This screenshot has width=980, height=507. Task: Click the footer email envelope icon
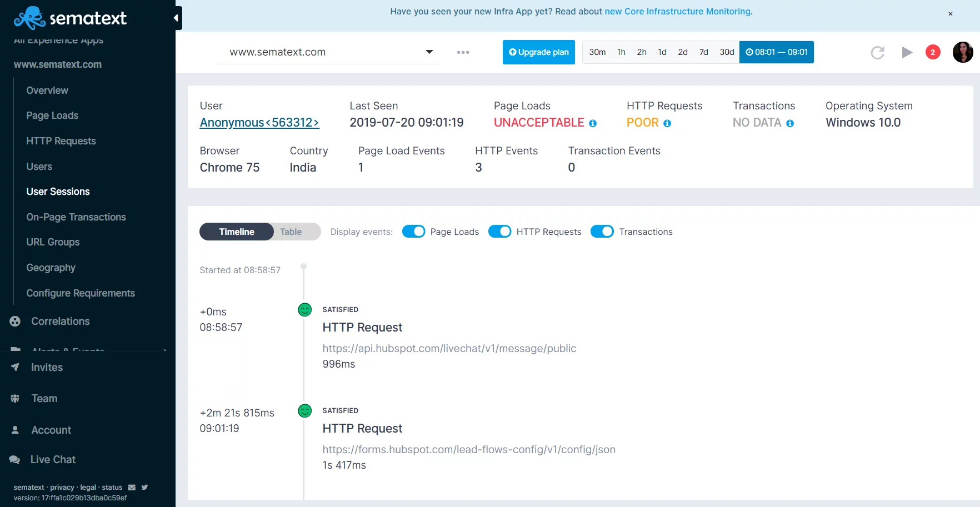[x=132, y=488]
